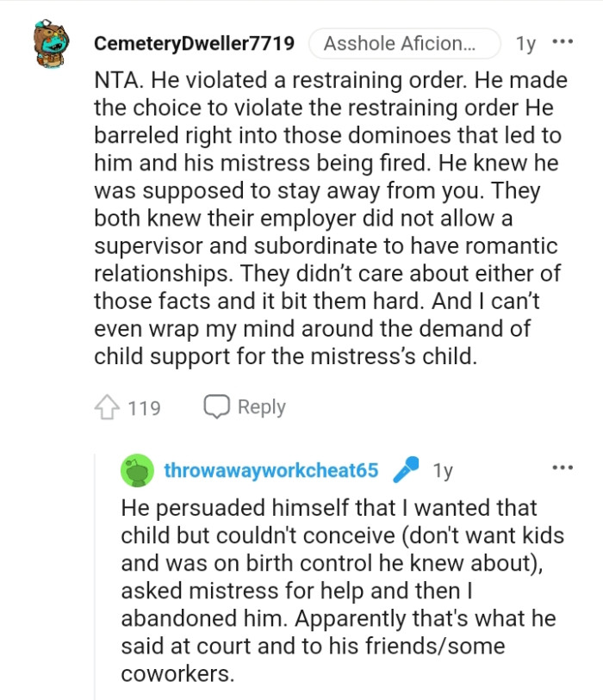Click the speech bubble reply icon

[216, 406]
